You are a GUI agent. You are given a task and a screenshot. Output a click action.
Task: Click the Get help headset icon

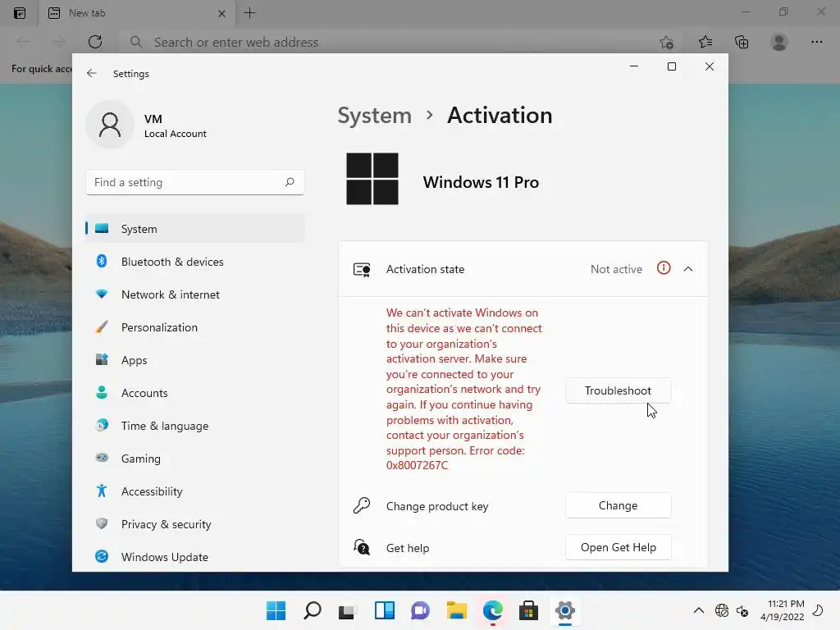[362, 547]
